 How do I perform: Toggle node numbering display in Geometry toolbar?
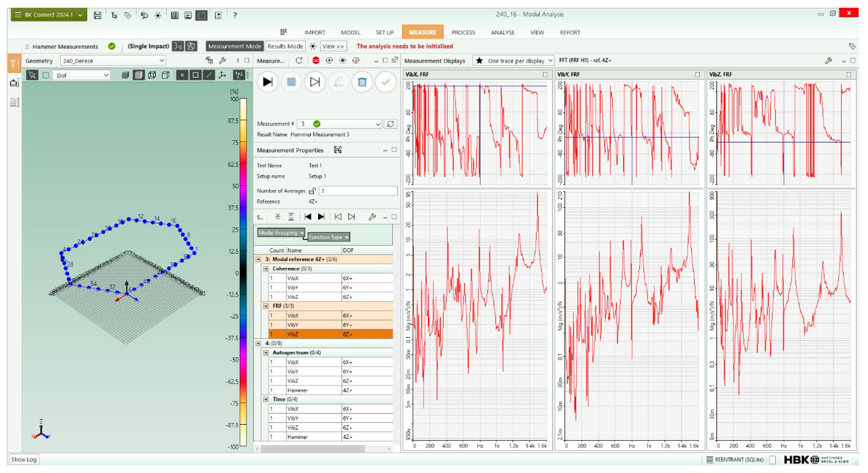pyautogui.click(x=239, y=75)
